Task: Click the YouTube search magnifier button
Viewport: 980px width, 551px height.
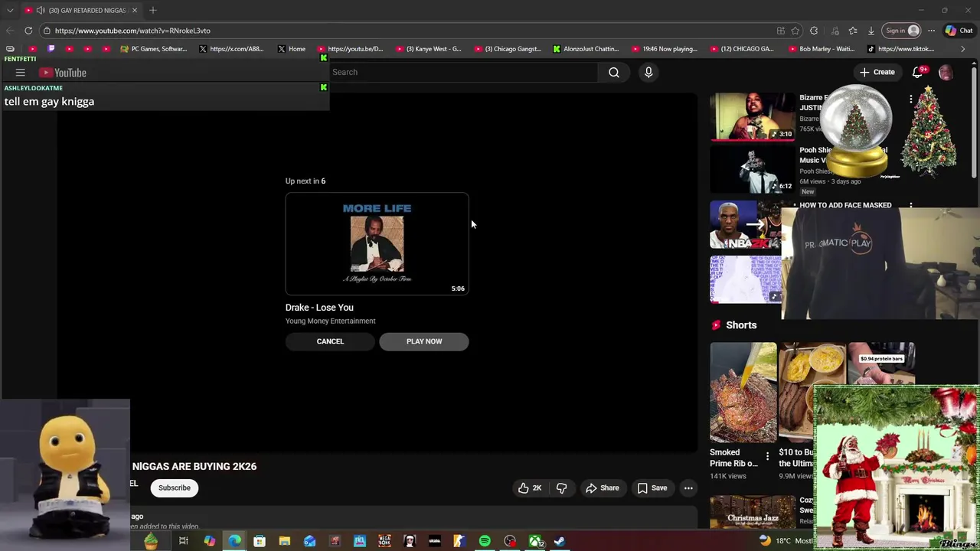Action: [614, 72]
